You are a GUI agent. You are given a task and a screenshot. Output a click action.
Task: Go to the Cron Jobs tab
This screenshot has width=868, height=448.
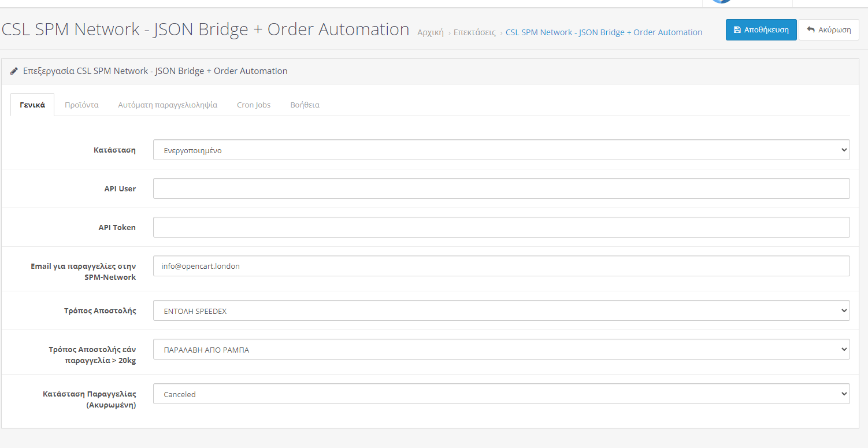[x=254, y=105]
